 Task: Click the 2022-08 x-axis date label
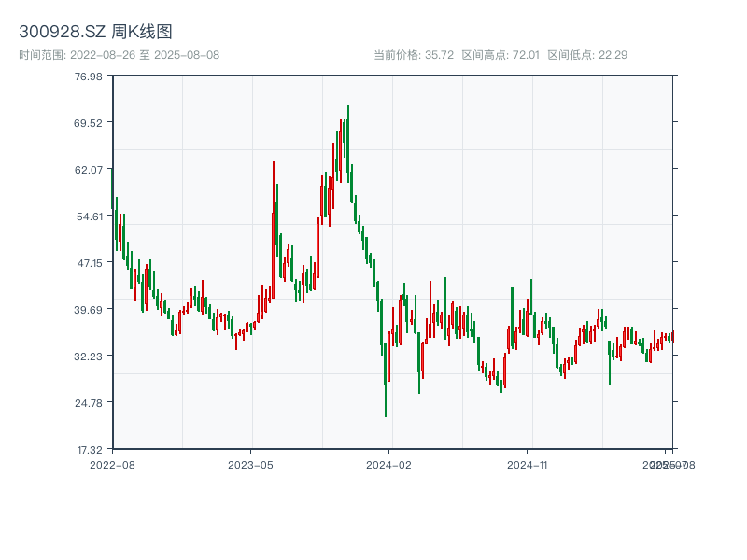tap(112, 464)
